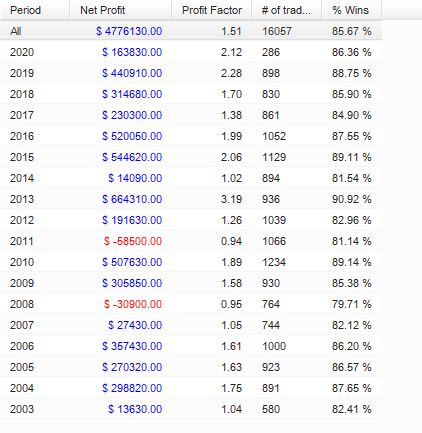
Task: Select the 2018 row
Action: pyautogui.click(x=191, y=94)
